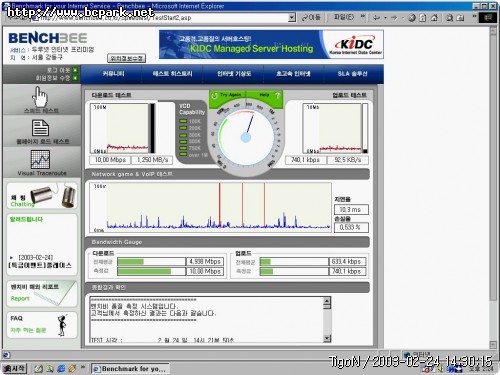Viewport: 500px width, 375px height.
Task: Click the 1,250 MB/s download value
Action: [152, 160]
